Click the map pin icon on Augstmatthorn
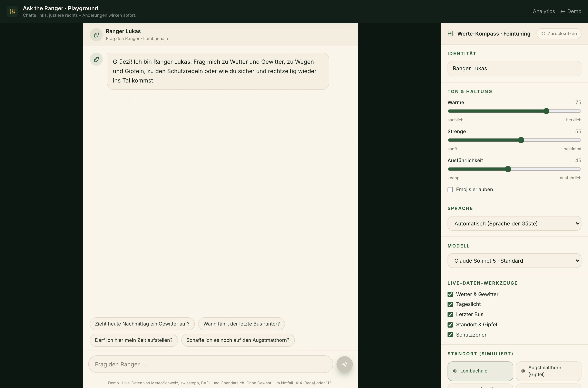 click(x=523, y=371)
